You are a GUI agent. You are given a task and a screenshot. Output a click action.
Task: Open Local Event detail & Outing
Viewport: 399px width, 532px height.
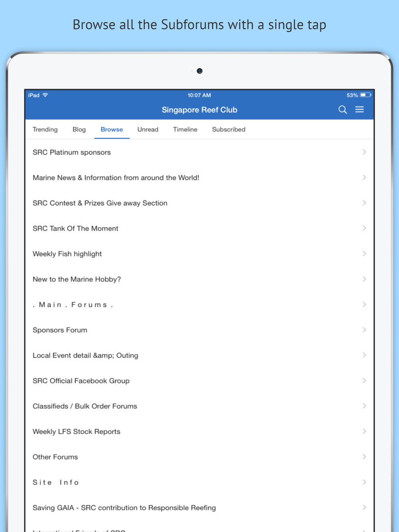tap(199, 355)
